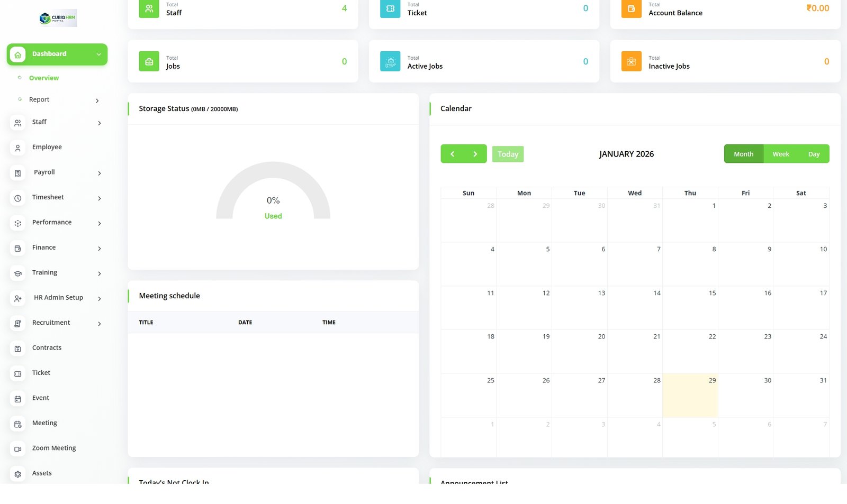Screen dimensions: 847x504
Task: Open the Contracts icon in sidebar
Action: click(17, 349)
